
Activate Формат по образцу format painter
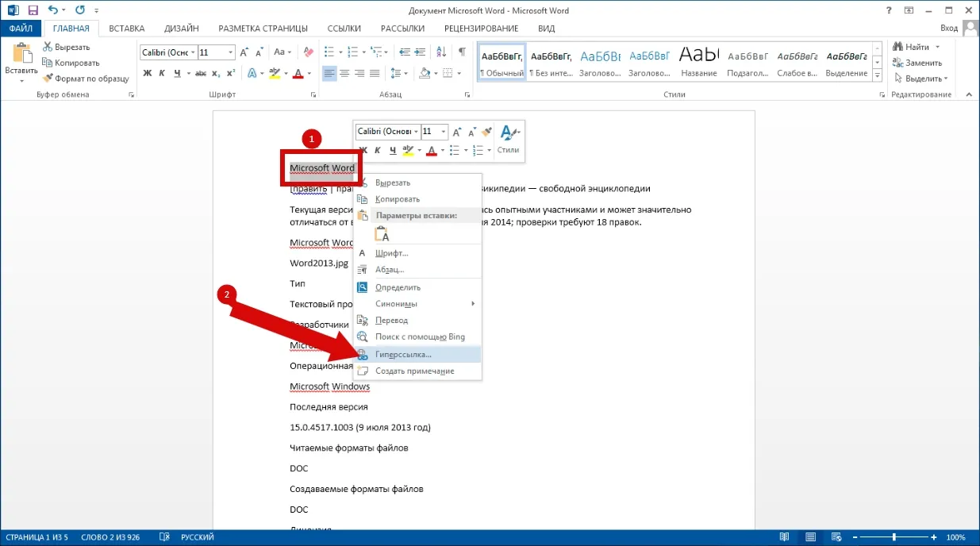[85, 79]
